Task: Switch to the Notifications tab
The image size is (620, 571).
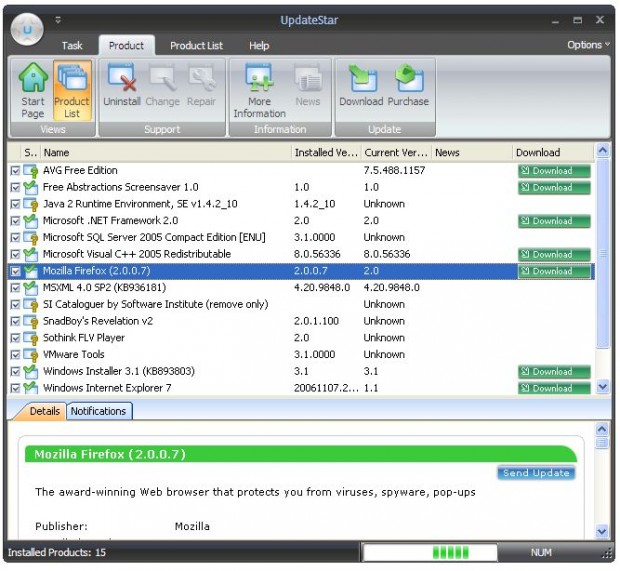Action: (x=98, y=411)
